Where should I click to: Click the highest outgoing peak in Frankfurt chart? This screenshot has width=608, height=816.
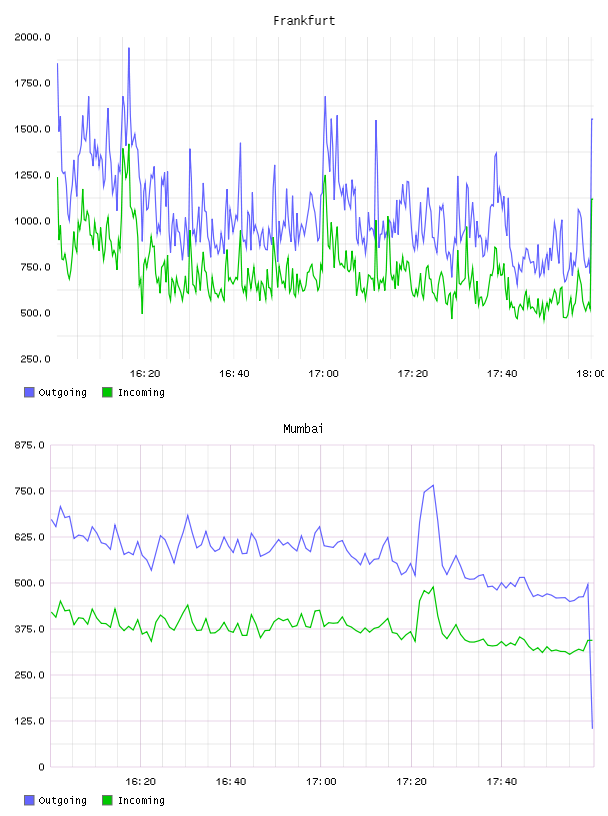[129, 48]
